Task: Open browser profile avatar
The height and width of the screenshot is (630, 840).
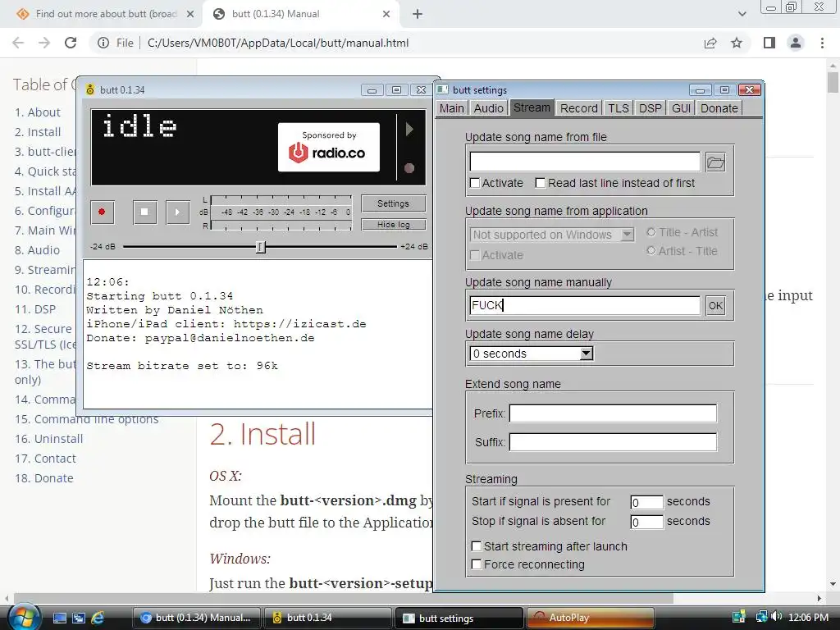Action: pyautogui.click(x=796, y=43)
